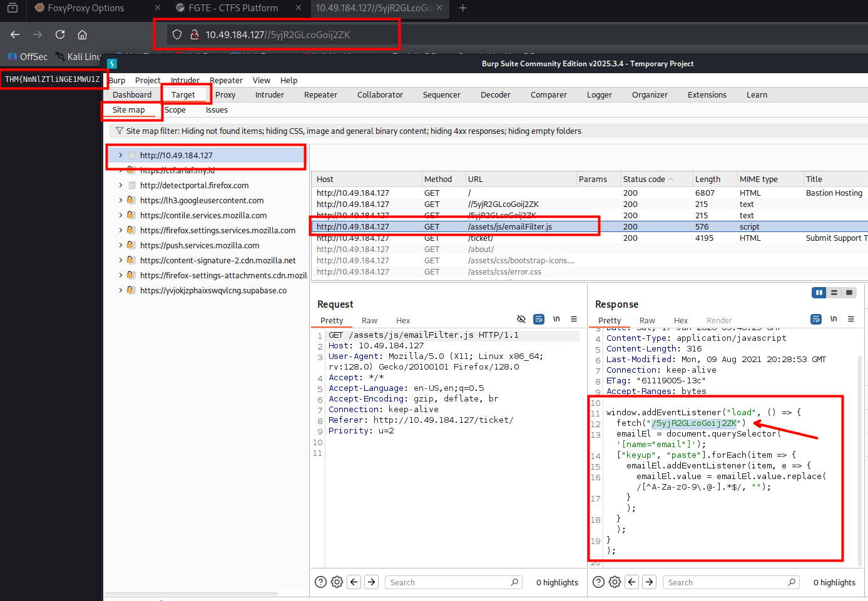Expand the https://push.services.mozilla.com node
This screenshot has width=868, height=601.
coord(121,245)
